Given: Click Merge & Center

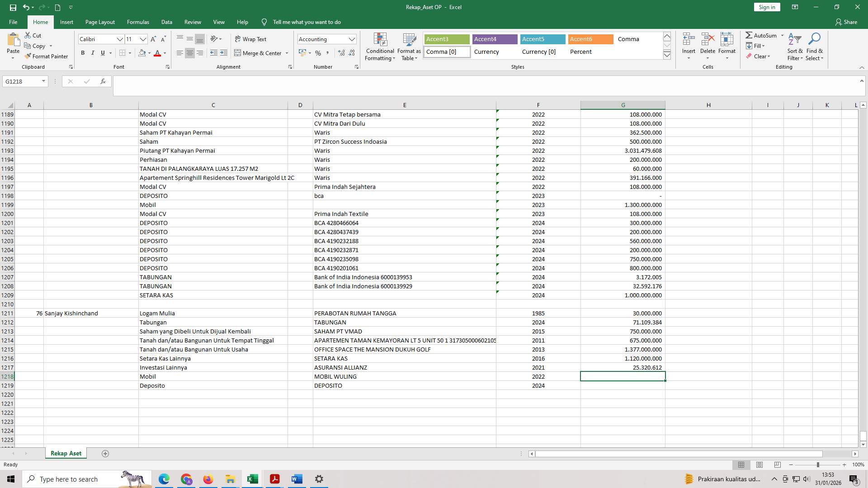Looking at the screenshot, I should click(258, 53).
